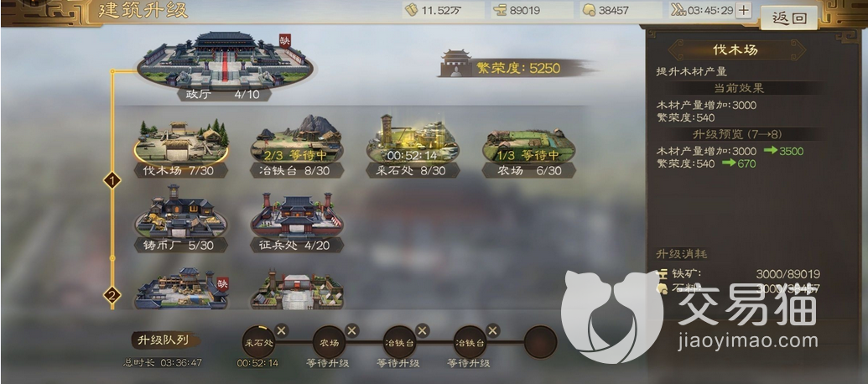868x384 pixels.
Task: Jump to tier 1 diamond marker
Action: (x=112, y=179)
